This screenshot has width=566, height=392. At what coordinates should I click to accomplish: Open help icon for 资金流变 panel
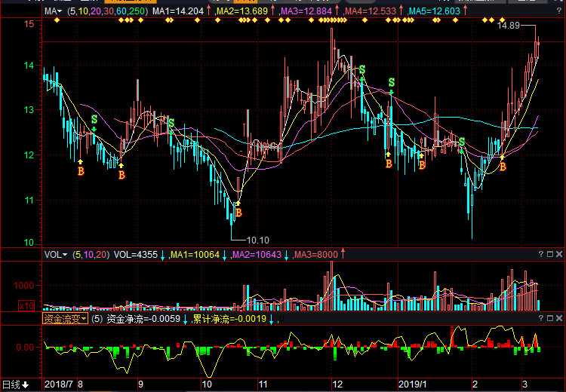[540, 319]
